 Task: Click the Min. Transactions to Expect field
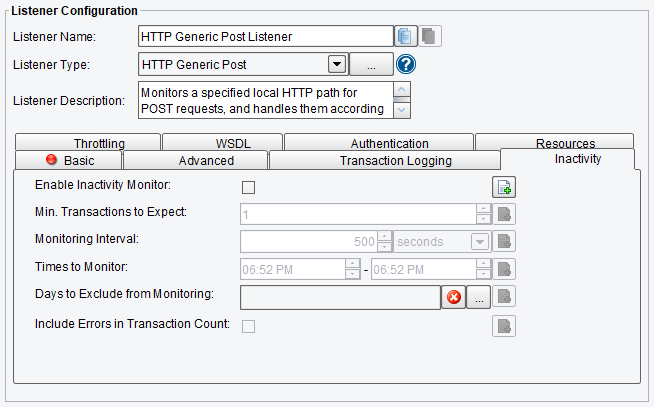[x=358, y=214]
